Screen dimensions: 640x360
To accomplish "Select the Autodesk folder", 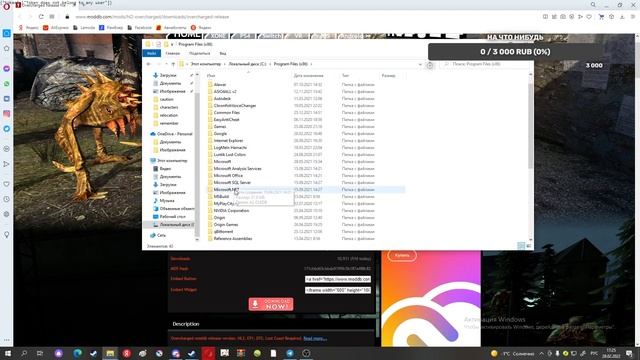I will 222,98.
